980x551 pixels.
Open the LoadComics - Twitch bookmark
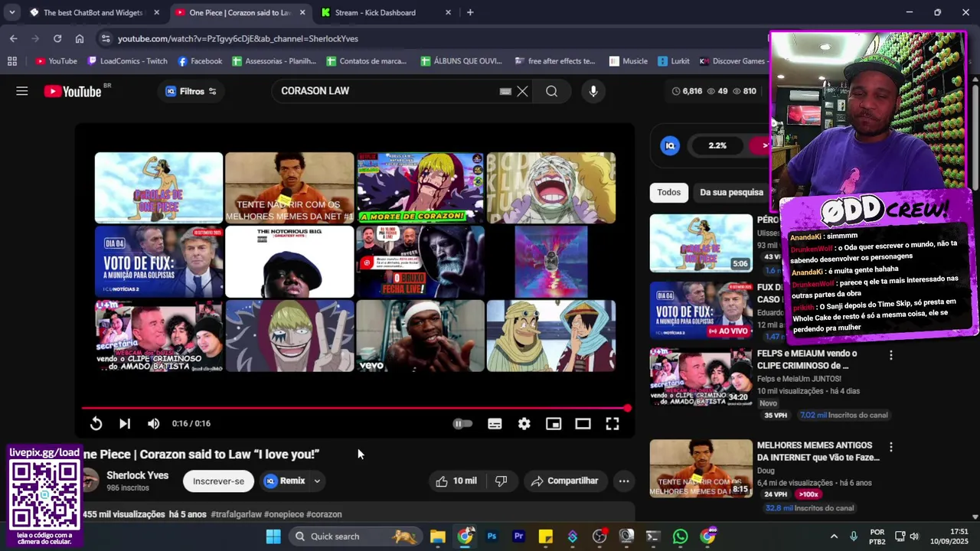127,61
